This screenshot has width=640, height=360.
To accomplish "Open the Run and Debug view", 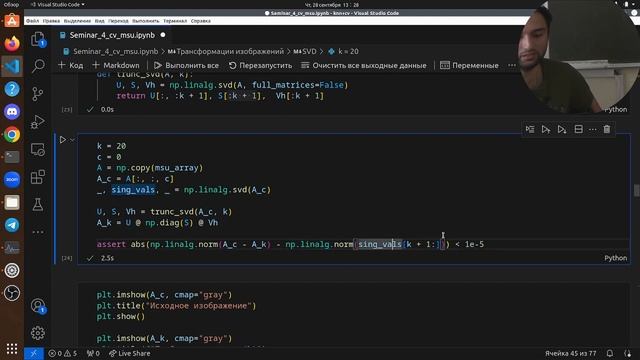I will tap(38, 122).
